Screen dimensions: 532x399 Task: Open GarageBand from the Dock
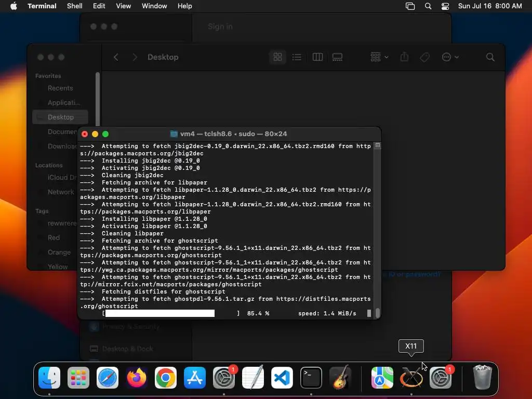click(x=340, y=378)
